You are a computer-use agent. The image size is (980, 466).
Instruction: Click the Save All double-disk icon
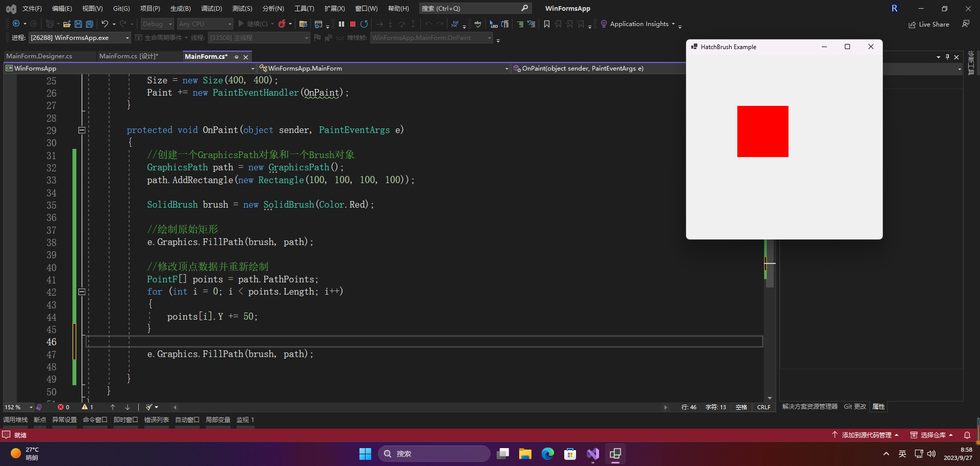(90, 24)
